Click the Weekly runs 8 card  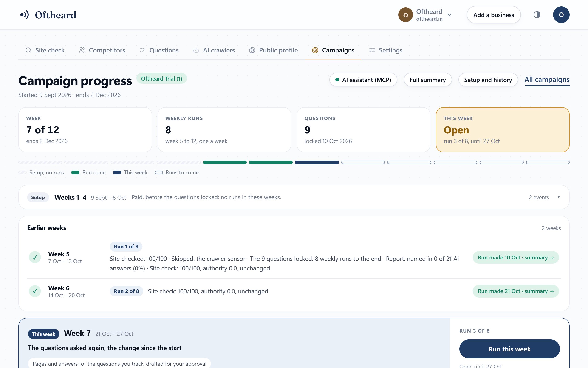coord(224,130)
